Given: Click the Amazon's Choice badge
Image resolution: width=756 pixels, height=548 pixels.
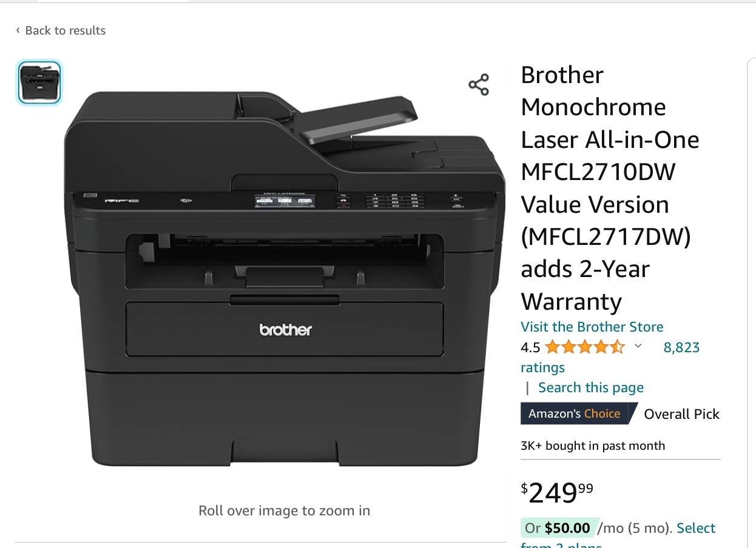Looking at the screenshot, I should click(x=574, y=413).
